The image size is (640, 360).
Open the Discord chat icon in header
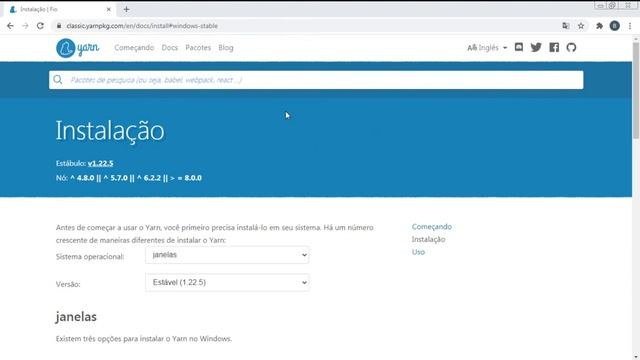coord(519,47)
